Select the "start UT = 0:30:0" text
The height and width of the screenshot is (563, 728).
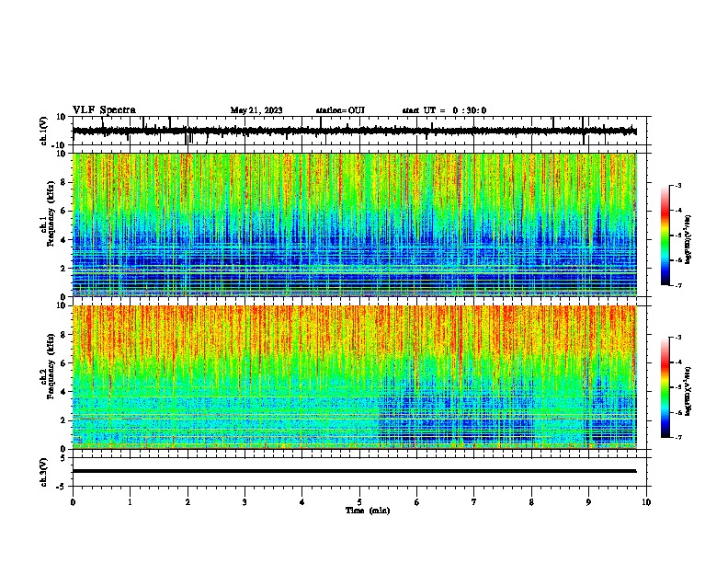point(444,110)
